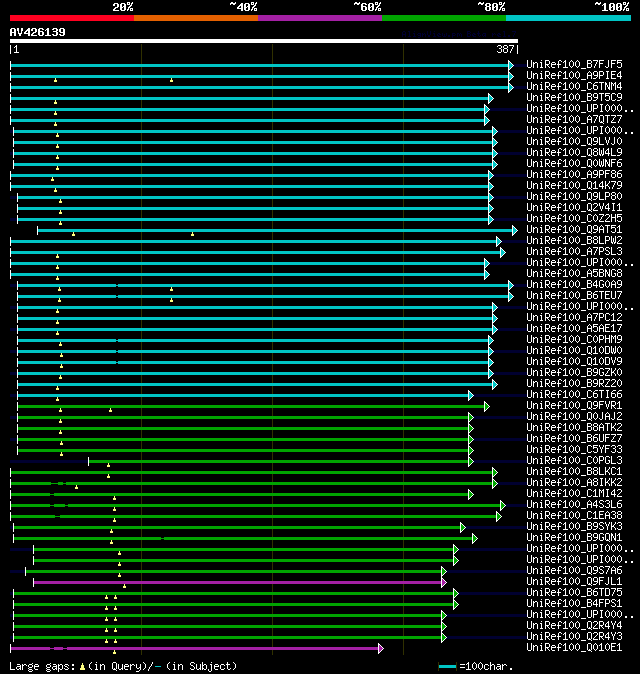This screenshot has width=640, height=674.
Task: Select the UniRef100_Q9AT51 label
Action: point(574,230)
